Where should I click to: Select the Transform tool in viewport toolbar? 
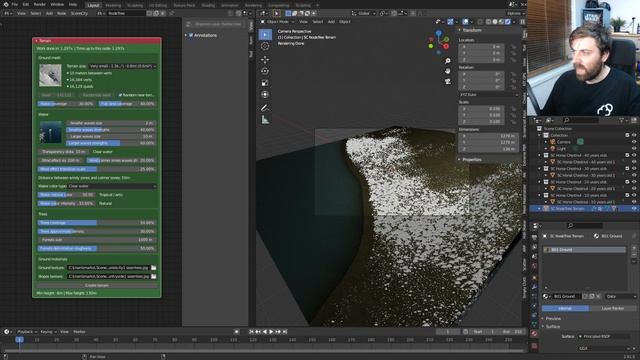(x=265, y=95)
